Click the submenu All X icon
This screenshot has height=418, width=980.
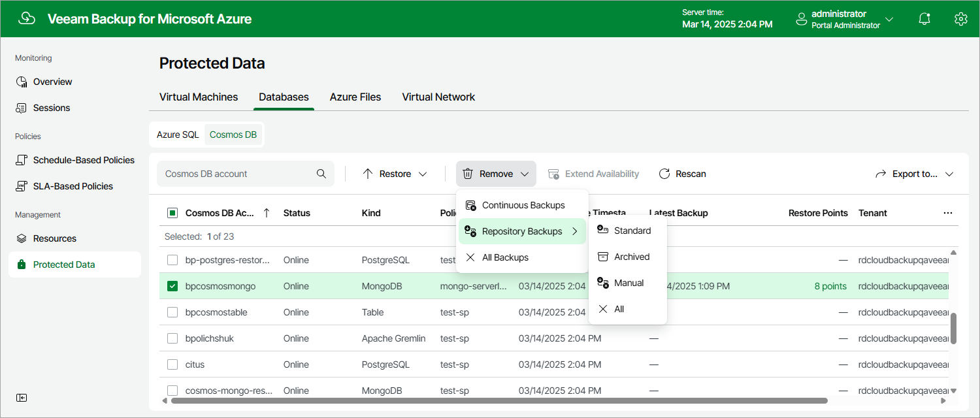click(x=603, y=309)
